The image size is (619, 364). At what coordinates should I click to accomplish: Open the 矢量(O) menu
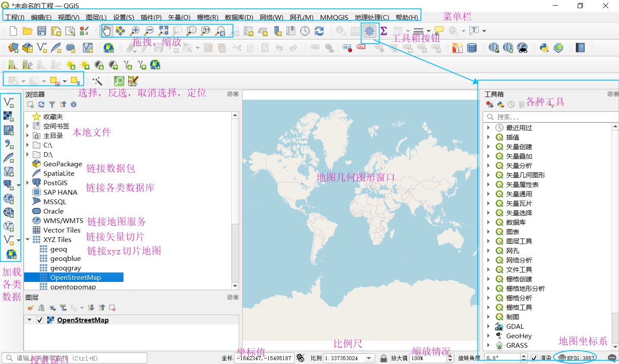click(179, 17)
